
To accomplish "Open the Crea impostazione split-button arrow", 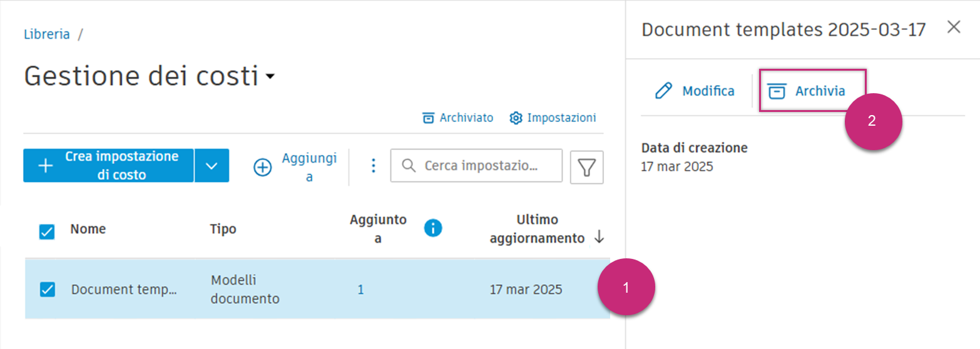I will click(212, 166).
